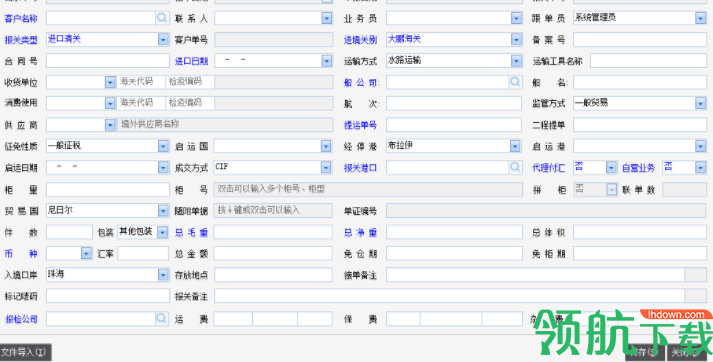Click the small button after 接单备注 field
The width and height of the screenshot is (713, 362).
click(695, 275)
